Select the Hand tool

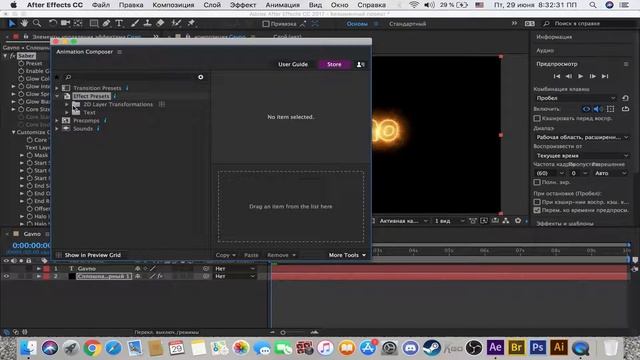point(24,24)
